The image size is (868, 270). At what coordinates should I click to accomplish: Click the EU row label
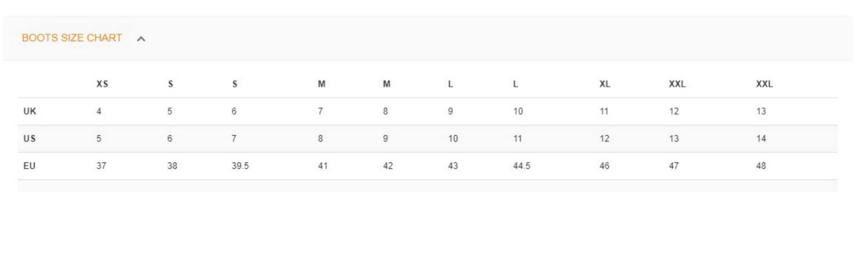click(30, 166)
